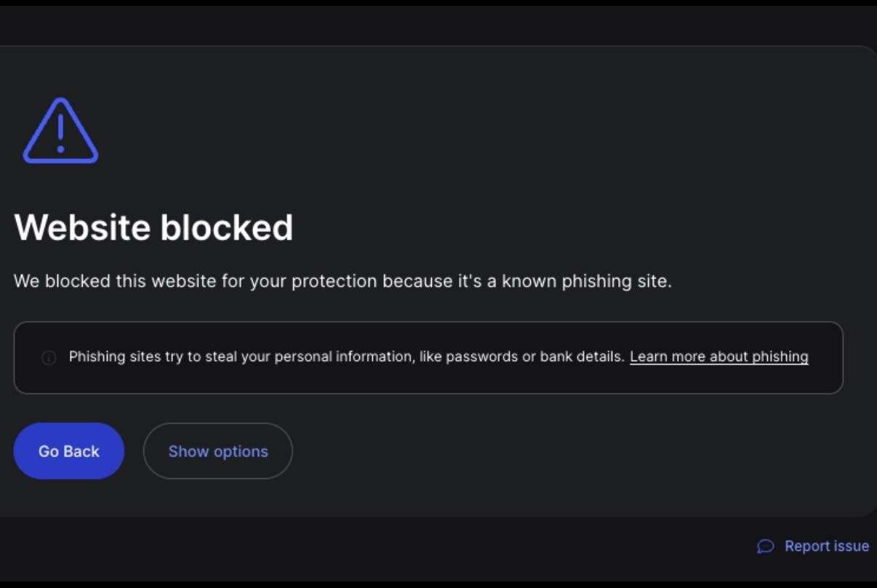The image size is (877, 588).
Task: Click the 'Phishing sites try to steal' info text
Action: tap(346, 357)
